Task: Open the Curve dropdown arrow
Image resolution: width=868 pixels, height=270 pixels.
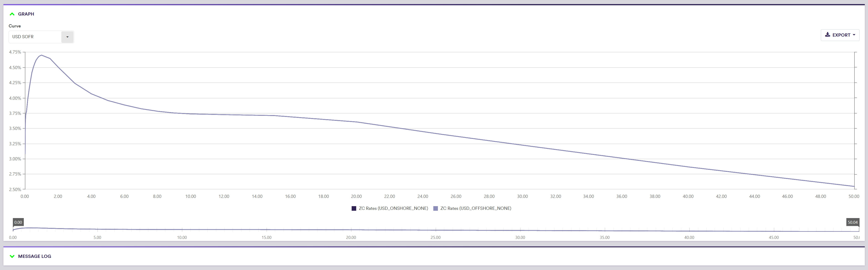Action: click(67, 37)
